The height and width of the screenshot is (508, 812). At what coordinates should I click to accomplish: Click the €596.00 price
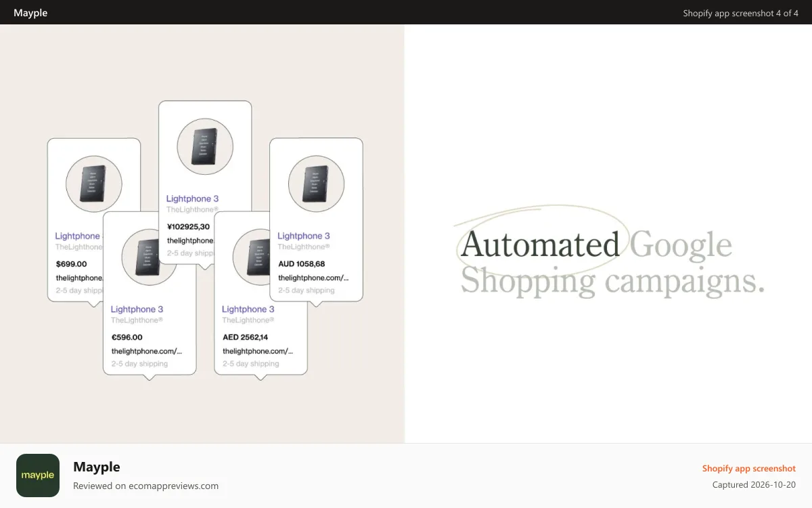pos(127,337)
